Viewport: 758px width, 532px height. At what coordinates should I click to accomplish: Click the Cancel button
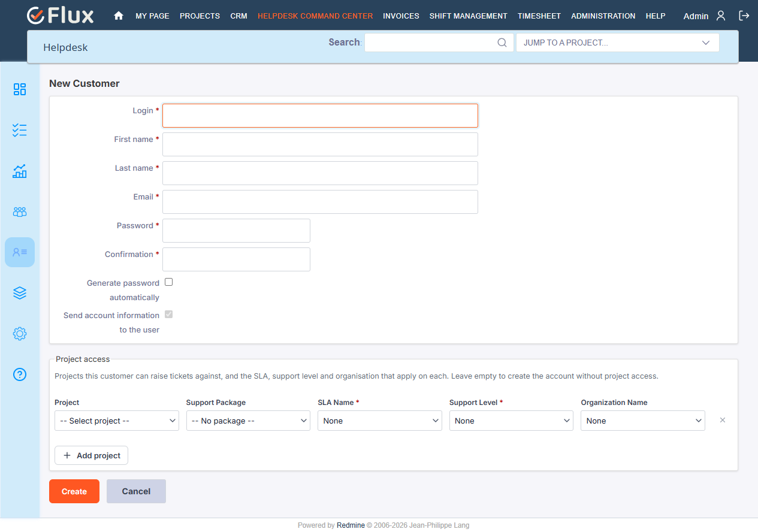[136, 491]
